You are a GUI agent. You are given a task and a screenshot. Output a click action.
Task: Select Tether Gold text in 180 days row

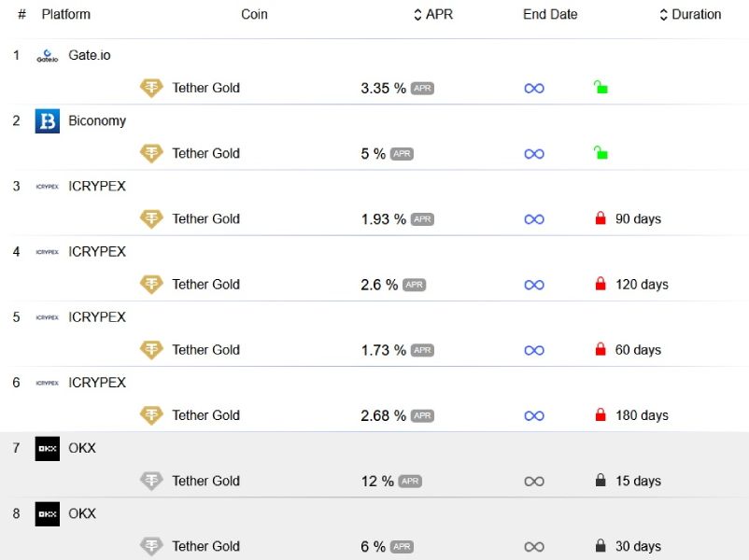tap(205, 415)
